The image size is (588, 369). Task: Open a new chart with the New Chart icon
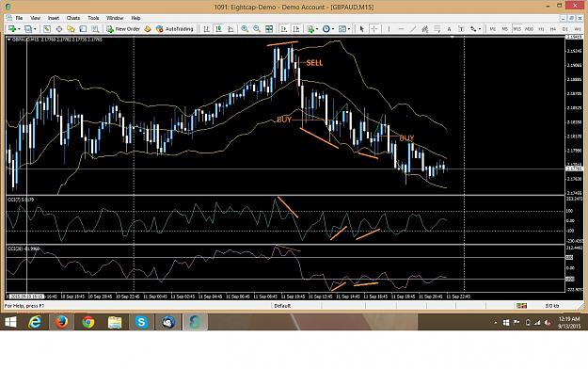tap(12, 29)
